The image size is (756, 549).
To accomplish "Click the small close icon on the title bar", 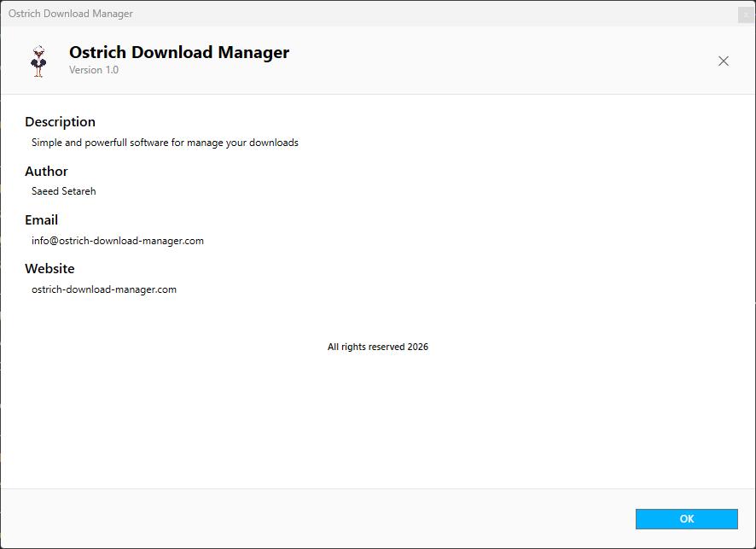I will click(744, 15).
